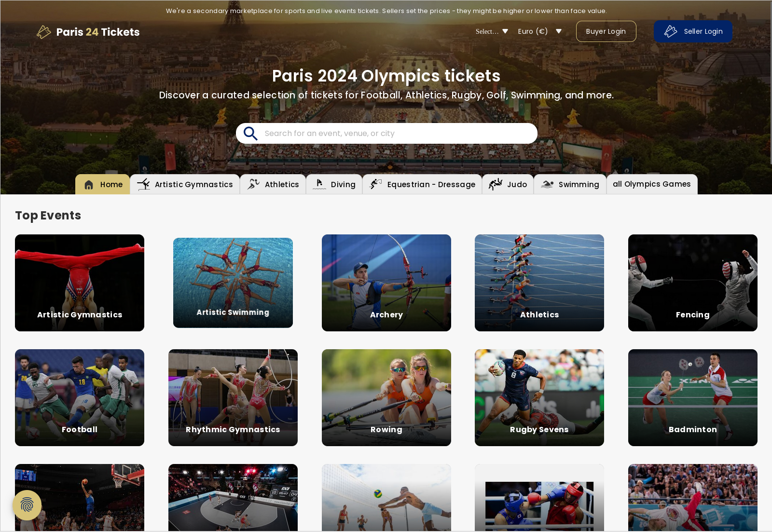This screenshot has width=772, height=532.
Task: Click the Seller Login button
Action: point(693,31)
